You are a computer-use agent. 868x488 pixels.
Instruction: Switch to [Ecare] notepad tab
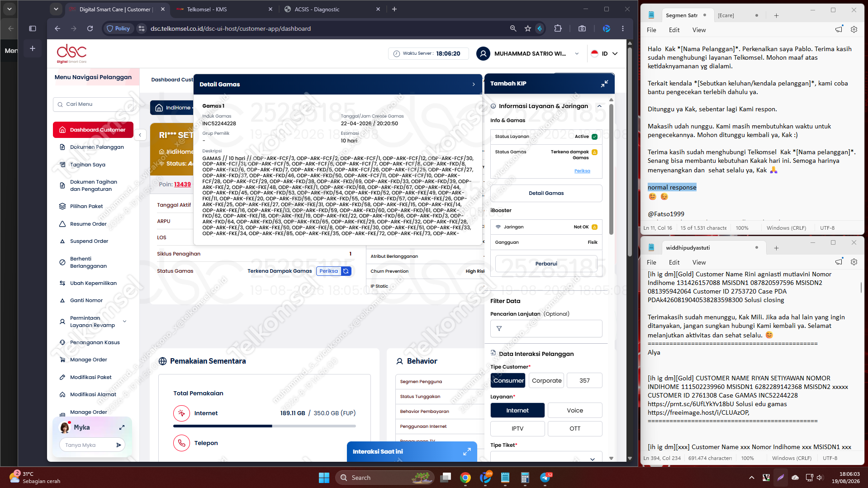738,15
